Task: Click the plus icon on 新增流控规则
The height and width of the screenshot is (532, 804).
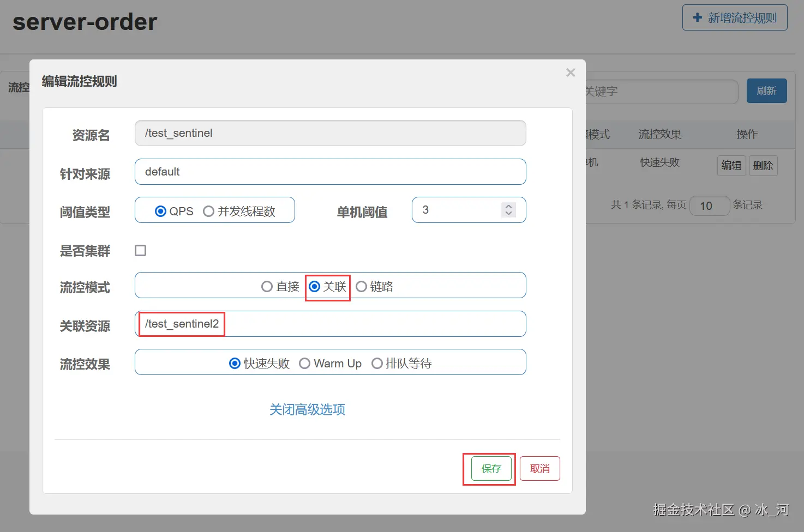Action: pos(697,17)
